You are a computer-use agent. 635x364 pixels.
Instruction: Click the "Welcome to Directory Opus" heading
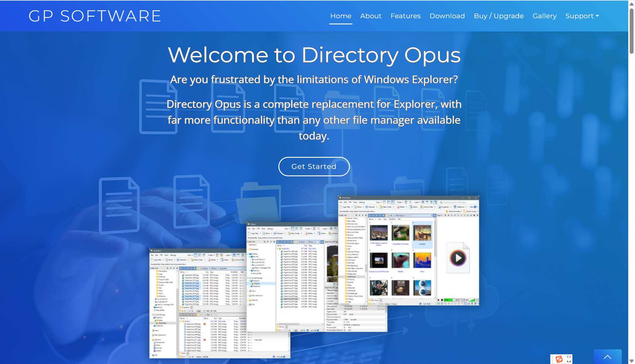point(314,55)
